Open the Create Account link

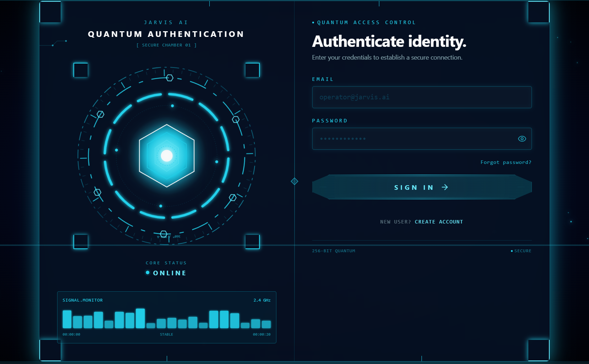pyautogui.click(x=439, y=222)
